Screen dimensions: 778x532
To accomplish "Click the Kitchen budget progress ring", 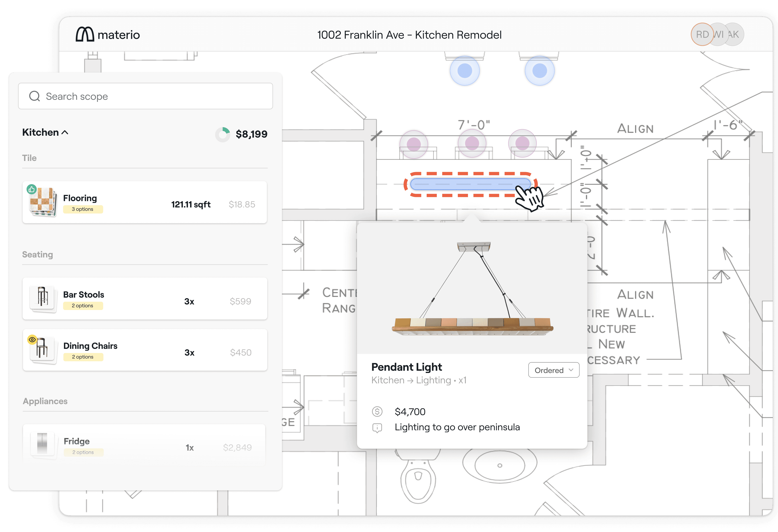I will point(223,135).
